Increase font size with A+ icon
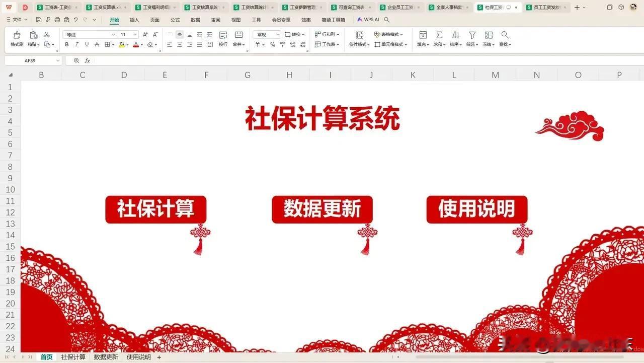This screenshot has height=363, width=644. [145, 35]
